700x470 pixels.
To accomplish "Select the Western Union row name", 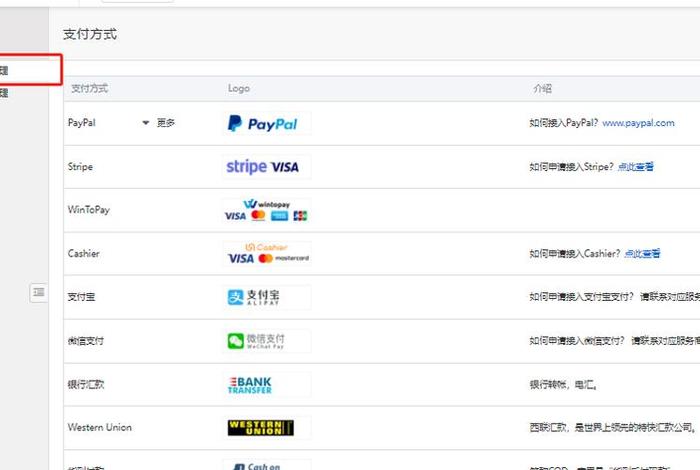I will pyautogui.click(x=100, y=427).
